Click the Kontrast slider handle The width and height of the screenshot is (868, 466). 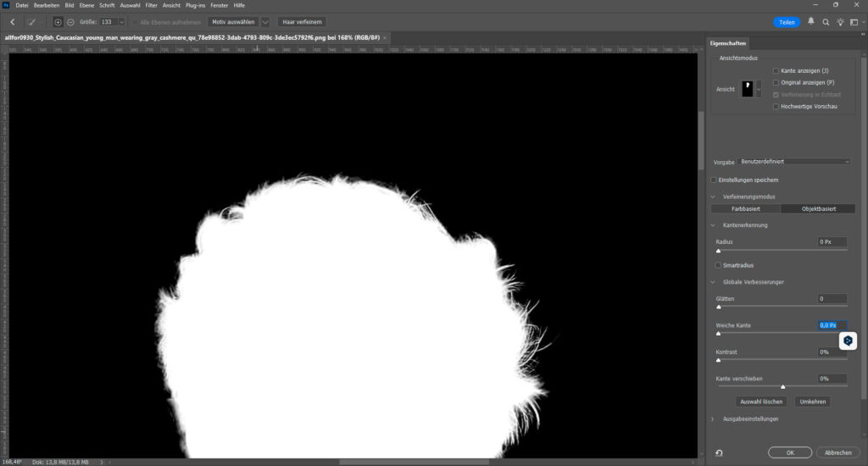719,360
